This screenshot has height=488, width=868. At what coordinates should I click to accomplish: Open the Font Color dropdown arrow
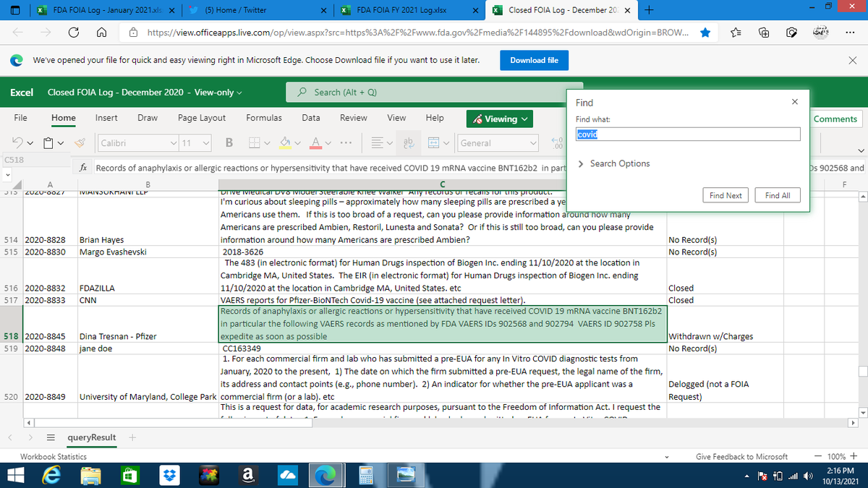(x=327, y=143)
